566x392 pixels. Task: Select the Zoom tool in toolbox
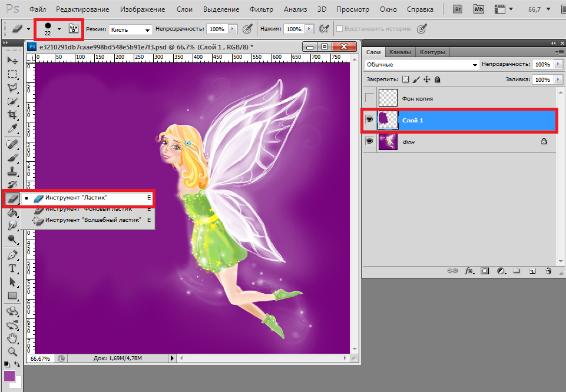point(12,351)
